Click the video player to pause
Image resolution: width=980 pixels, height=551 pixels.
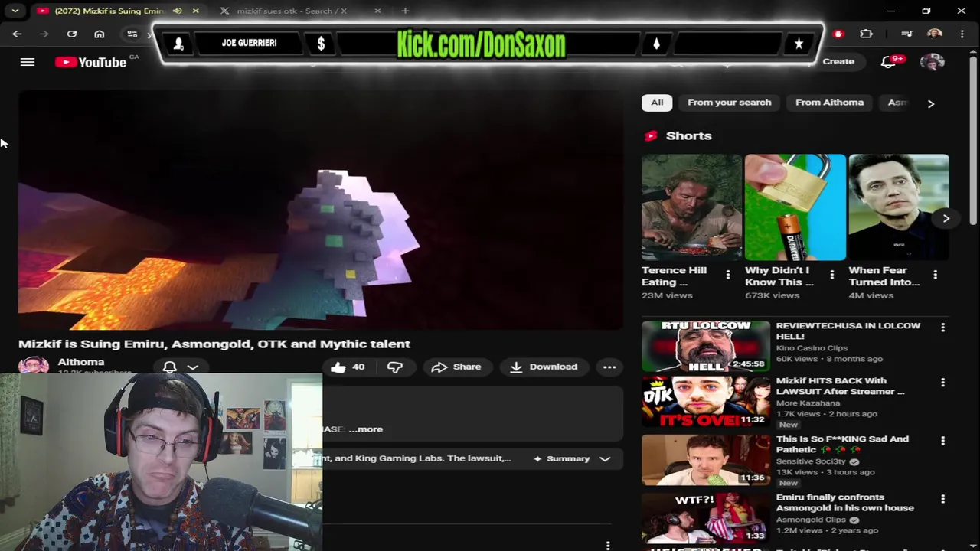click(x=321, y=211)
